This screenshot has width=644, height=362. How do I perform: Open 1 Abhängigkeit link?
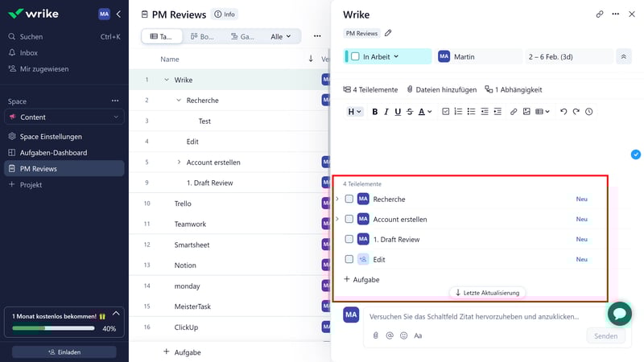click(x=514, y=89)
